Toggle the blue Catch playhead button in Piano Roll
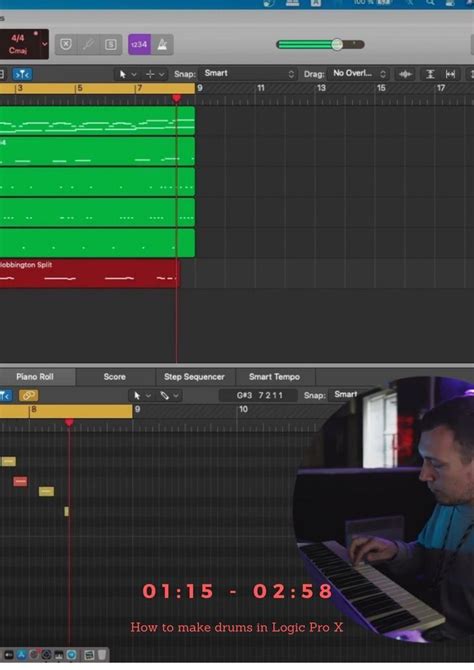Viewport: 474px width, 670px height. point(6,396)
